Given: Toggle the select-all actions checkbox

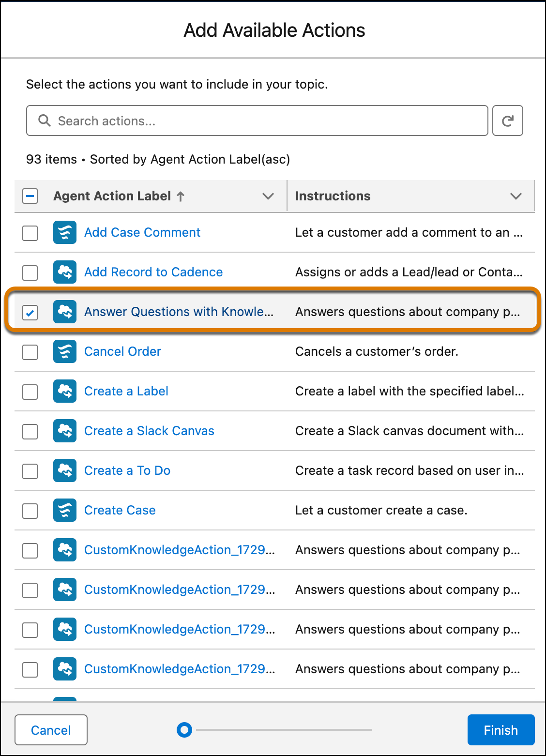Looking at the screenshot, I should point(30,196).
